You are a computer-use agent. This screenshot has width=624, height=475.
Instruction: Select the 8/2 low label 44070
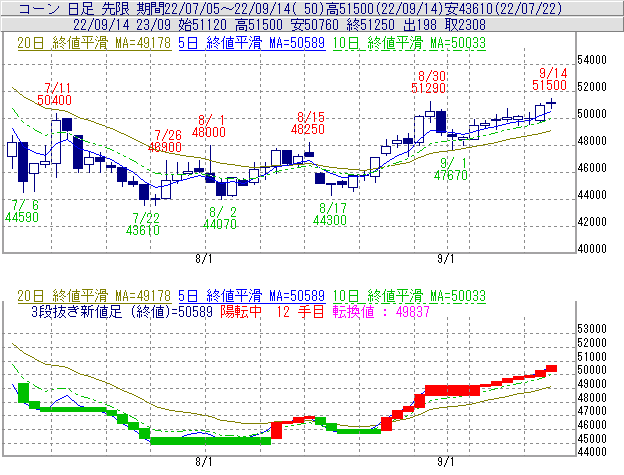(x=221, y=225)
